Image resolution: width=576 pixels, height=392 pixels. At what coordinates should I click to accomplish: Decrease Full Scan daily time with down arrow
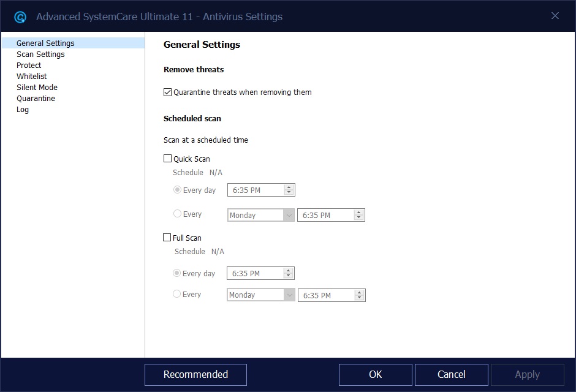(289, 276)
